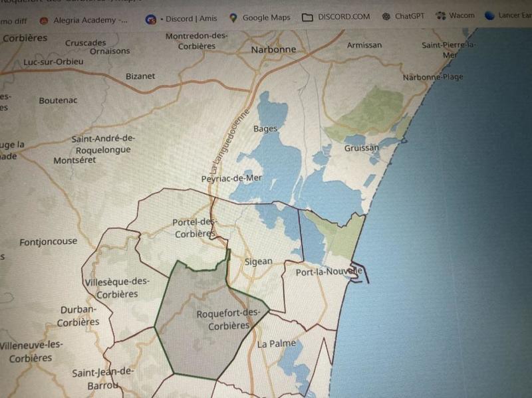Click the Bages label near the lagoon

click(x=265, y=128)
